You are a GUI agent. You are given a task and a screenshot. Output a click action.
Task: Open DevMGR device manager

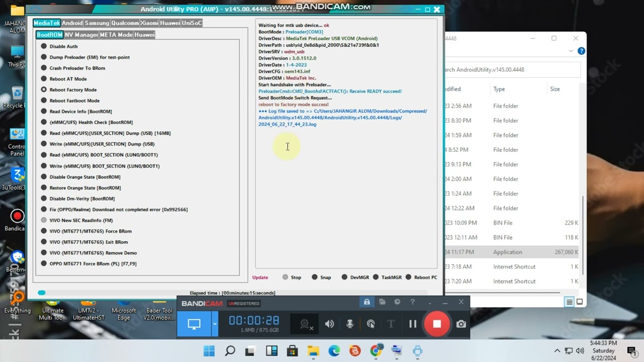(355, 278)
